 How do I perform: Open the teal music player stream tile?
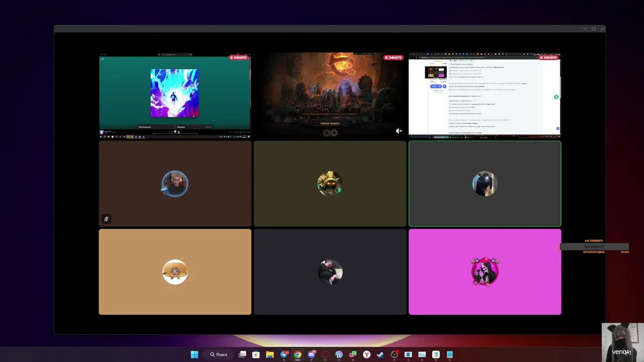pos(175,96)
